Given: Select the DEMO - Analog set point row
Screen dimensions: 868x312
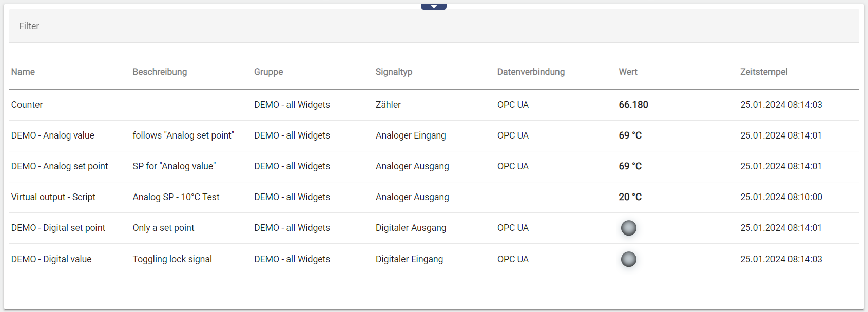Looking at the screenshot, I should (x=60, y=166).
